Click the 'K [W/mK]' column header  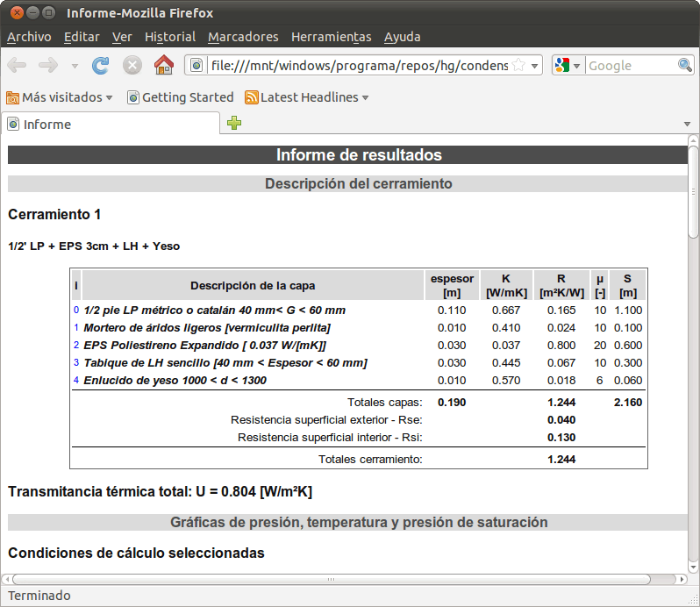506,285
